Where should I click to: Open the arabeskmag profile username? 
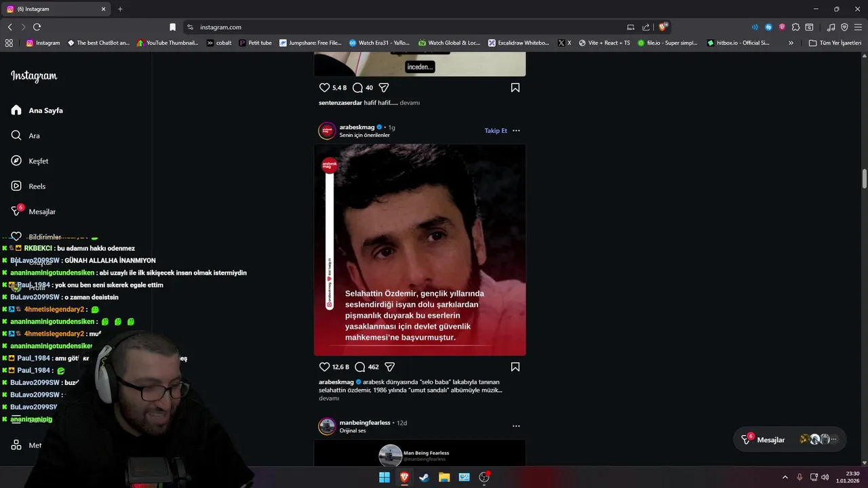pyautogui.click(x=357, y=127)
